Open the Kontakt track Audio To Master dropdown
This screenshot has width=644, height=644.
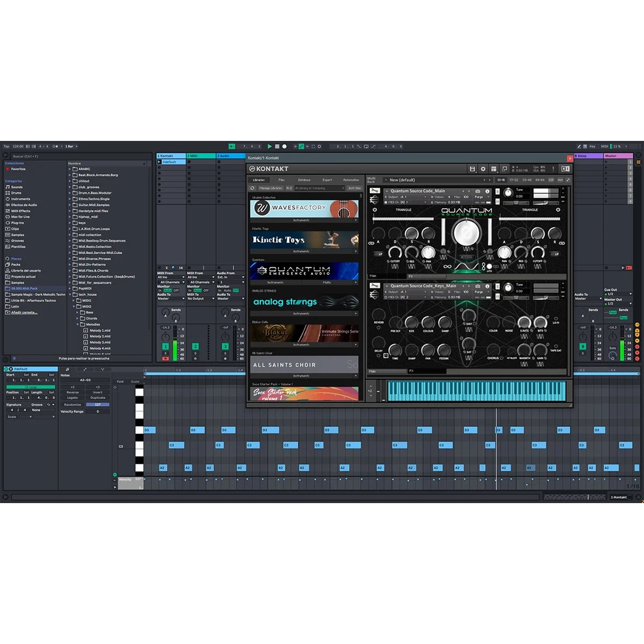click(171, 299)
